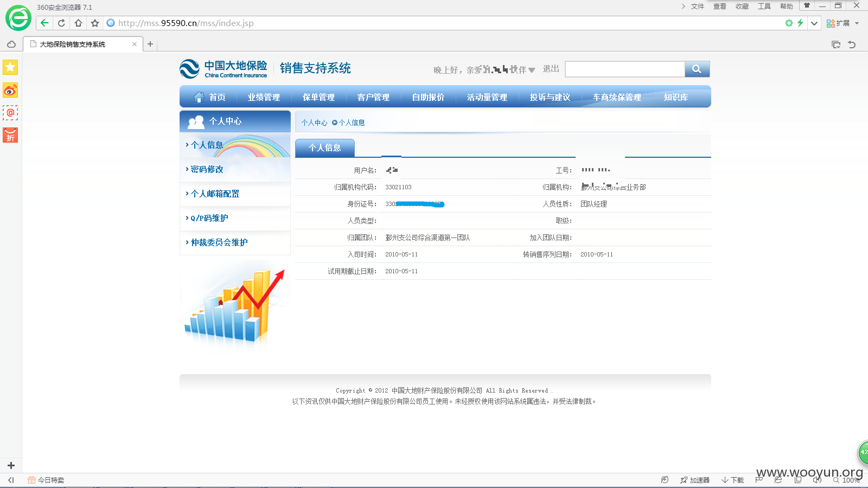Open 仲裁委员会维护 in the left menu
Viewport: 868px width, 488px height.
tap(219, 242)
